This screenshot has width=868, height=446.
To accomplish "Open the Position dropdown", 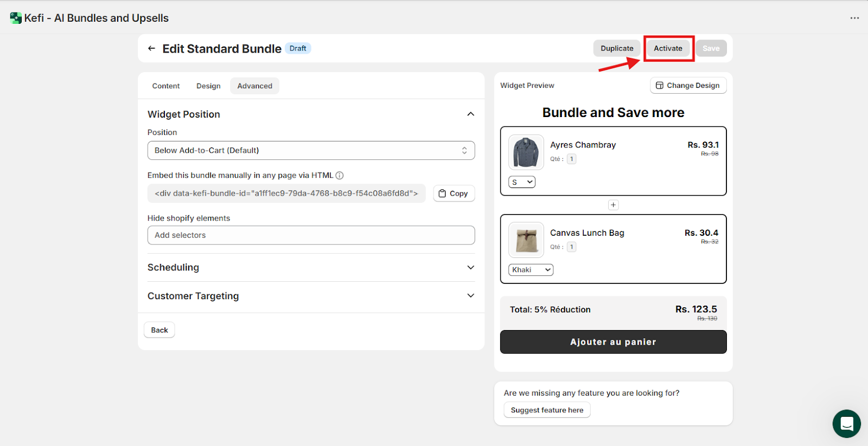I will coord(311,151).
